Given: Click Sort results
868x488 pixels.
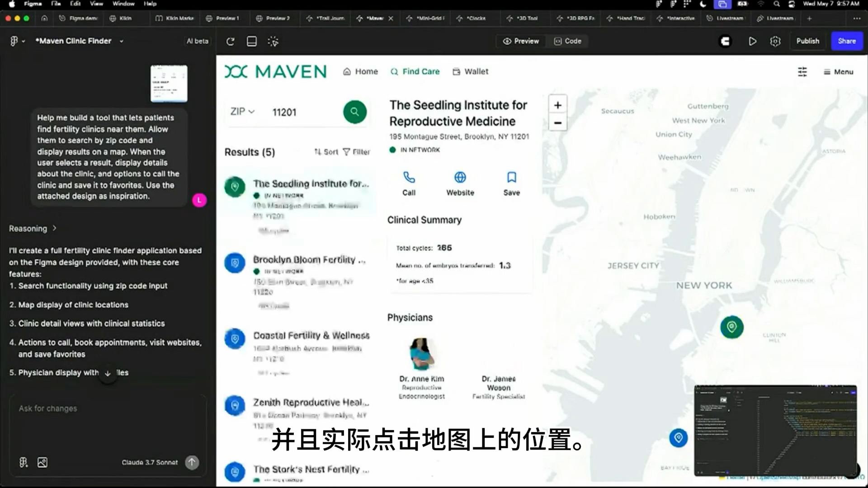Looking at the screenshot, I should click(326, 152).
